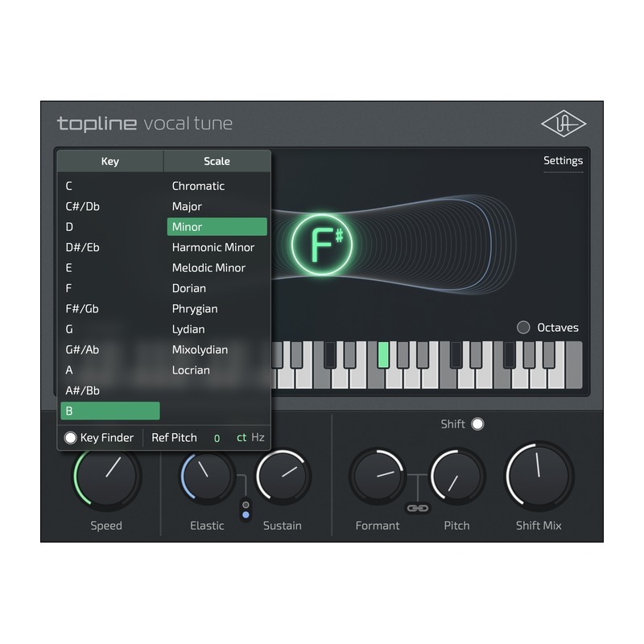Image resolution: width=644 pixels, height=644 pixels.
Task: Toggle the Elastic/Sustain mode selector switch
Action: click(246, 510)
